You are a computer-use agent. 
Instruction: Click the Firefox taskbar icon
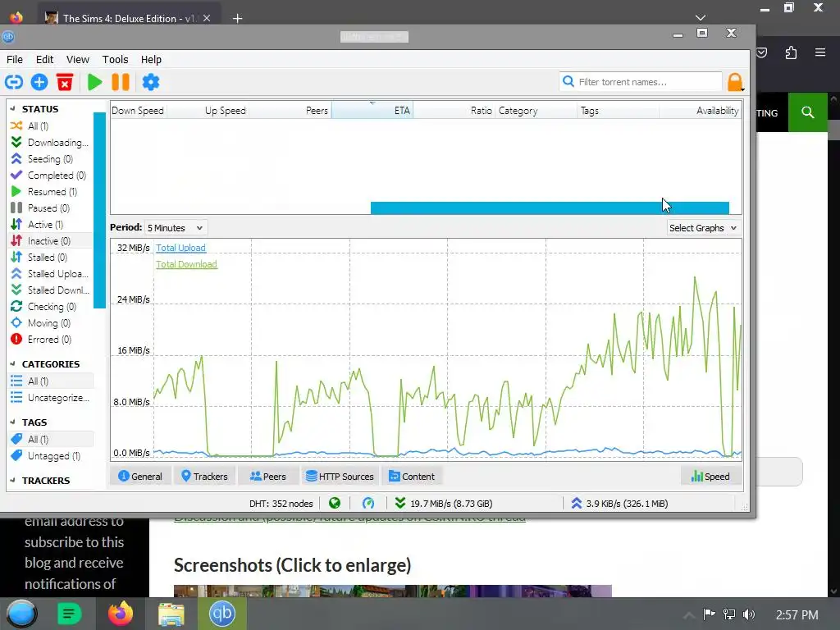[121, 614]
